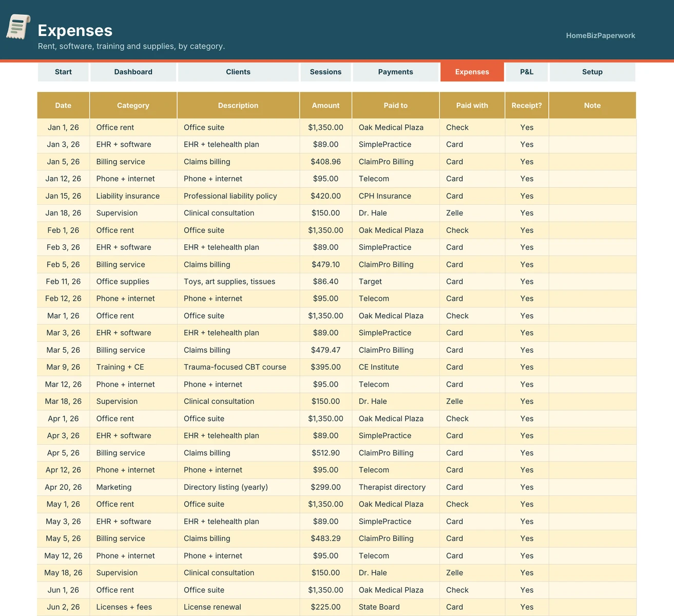674x616 pixels.
Task: Click the HomeBizPaperwork brand link
Action: (x=601, y=35)
